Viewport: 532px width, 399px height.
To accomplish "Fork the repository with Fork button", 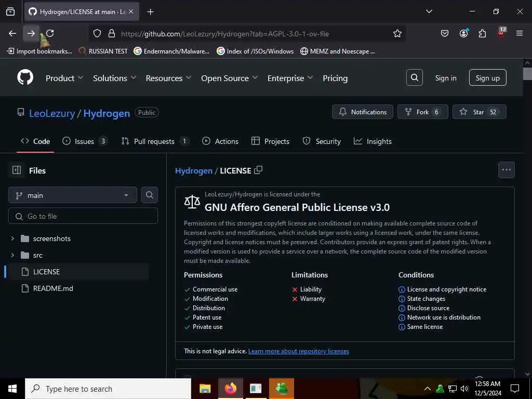I will pyautogui.click(x=423, y=112).
